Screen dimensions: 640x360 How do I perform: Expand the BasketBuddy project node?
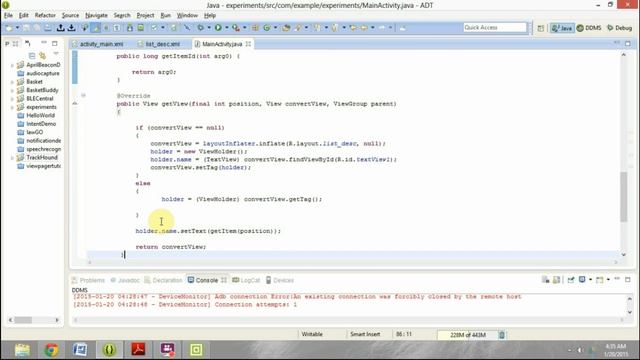(12, 90)
